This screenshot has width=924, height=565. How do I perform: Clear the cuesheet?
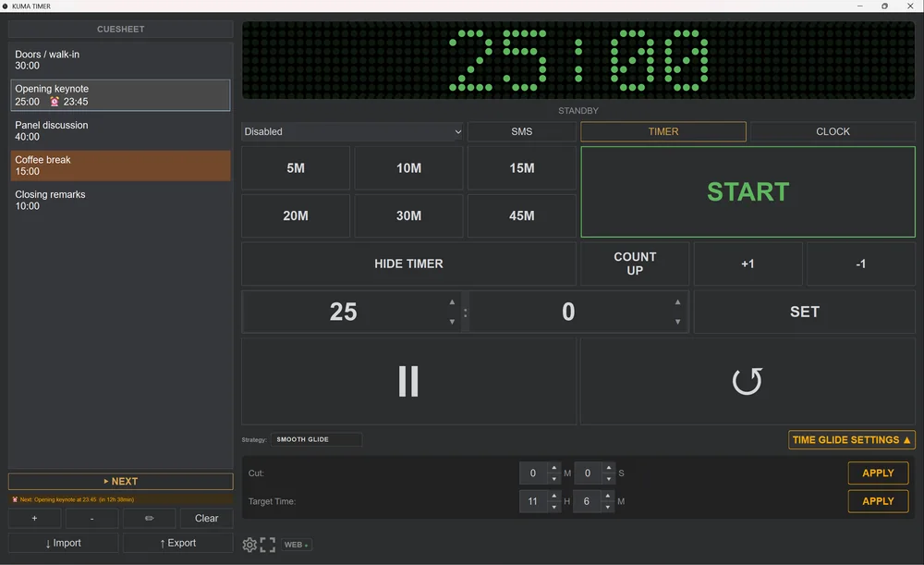(x=206, y=518)
